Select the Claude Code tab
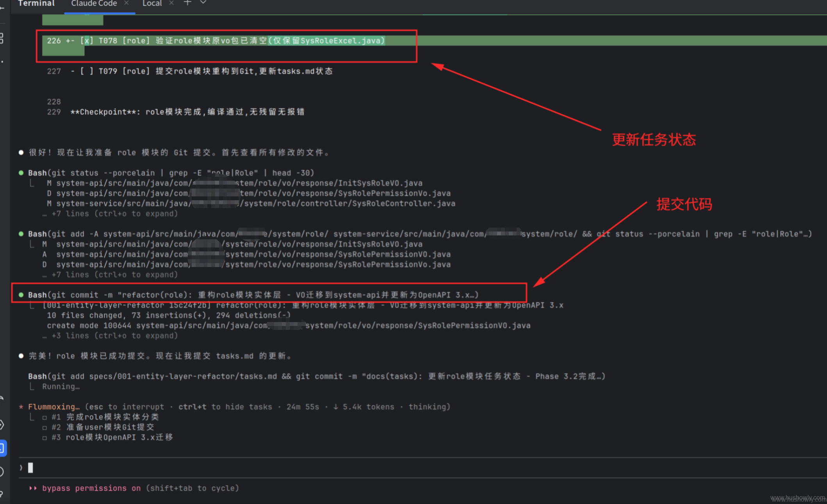The width and height of the screenshot is (827, 504). coord(94,4)
